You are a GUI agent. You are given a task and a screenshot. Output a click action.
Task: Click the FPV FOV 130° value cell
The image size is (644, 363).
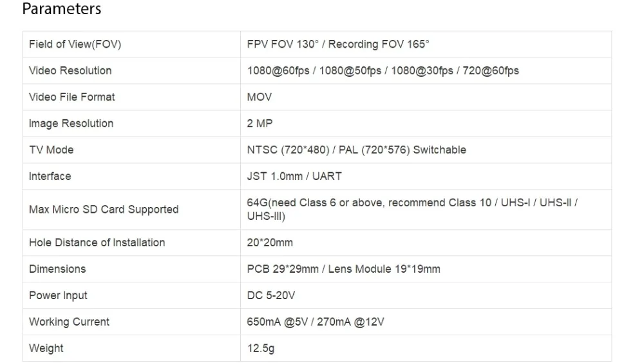pyautogui.click(x=426, y=44)
